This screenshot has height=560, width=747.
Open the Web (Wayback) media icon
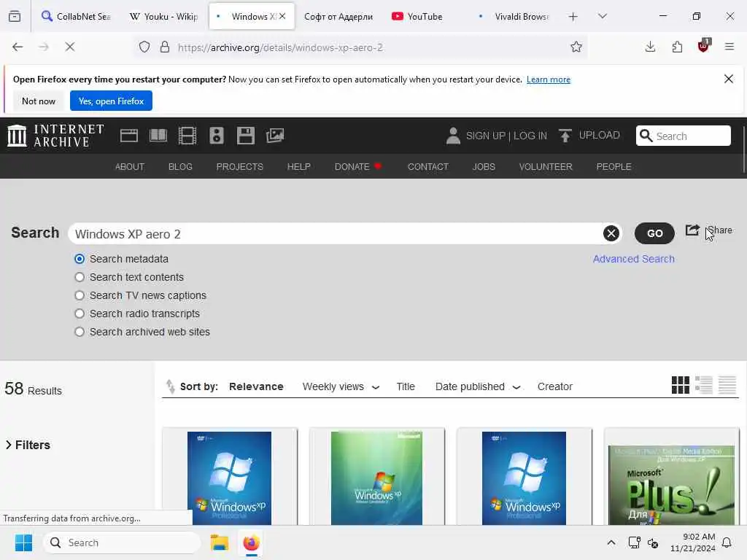point(129,136)
